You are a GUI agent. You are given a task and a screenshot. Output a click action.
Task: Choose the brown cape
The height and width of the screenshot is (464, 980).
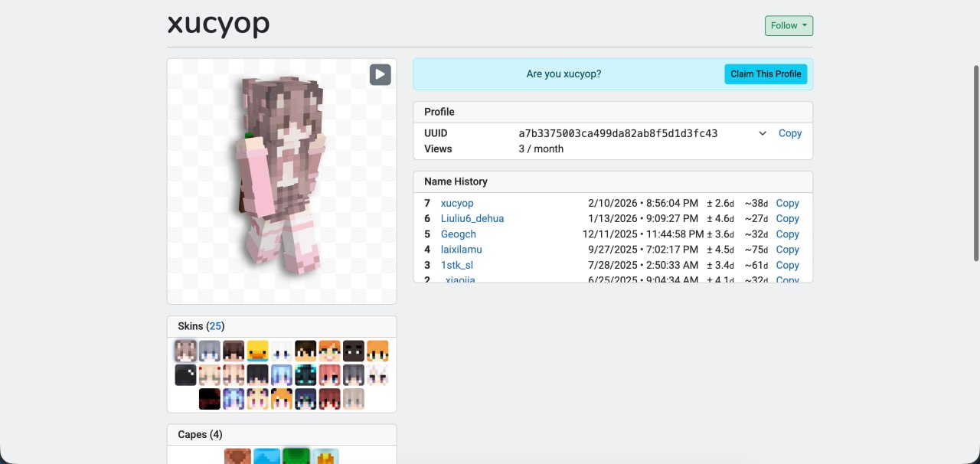coord(237,456)
